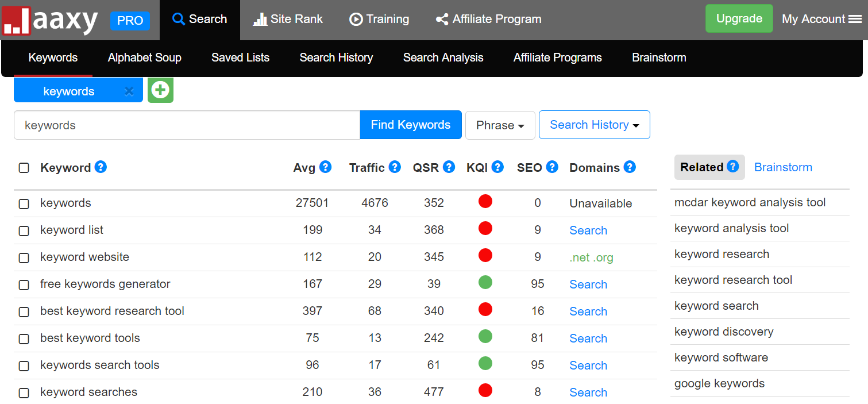Image resolution: width=868 pixels, height=404 pixels.
Task: Click Search domains link for keyword searches
Action: pos(588,393)
